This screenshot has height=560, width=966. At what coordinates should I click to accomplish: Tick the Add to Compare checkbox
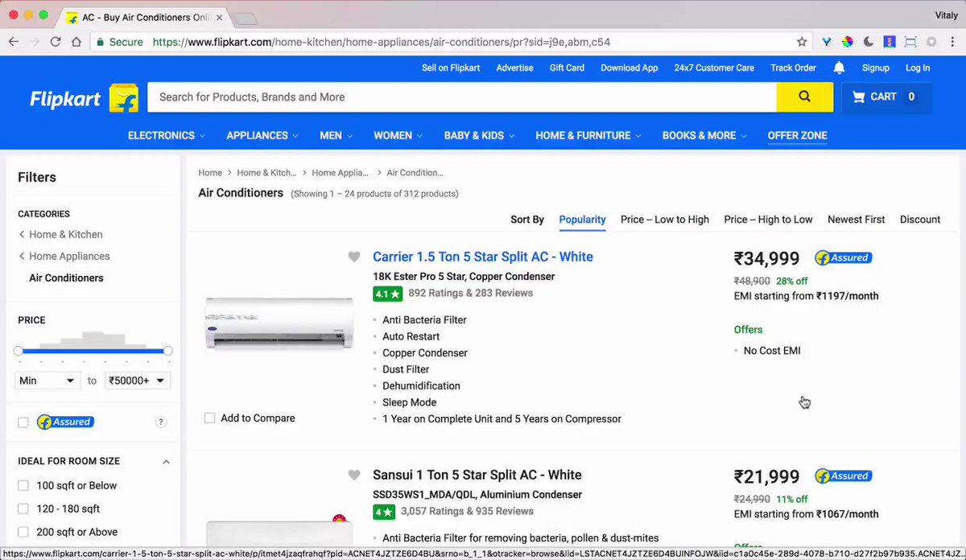[209, 418]
